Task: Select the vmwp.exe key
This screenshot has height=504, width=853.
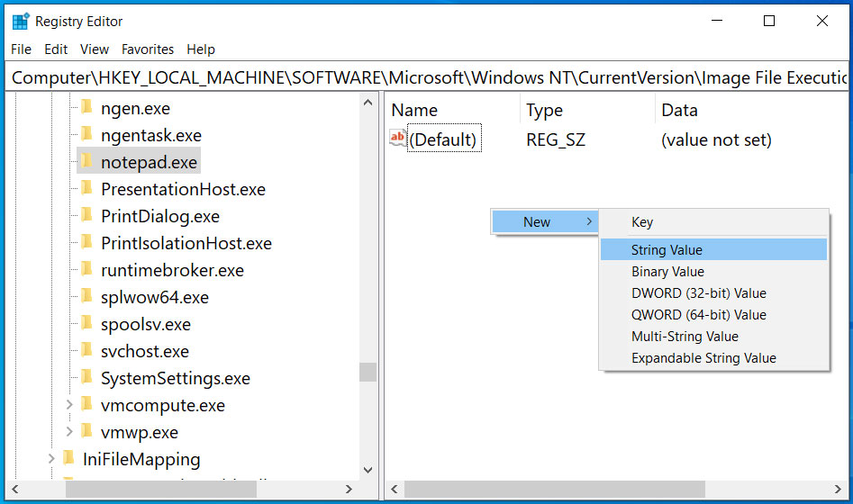Action: [x=140, y=432]
